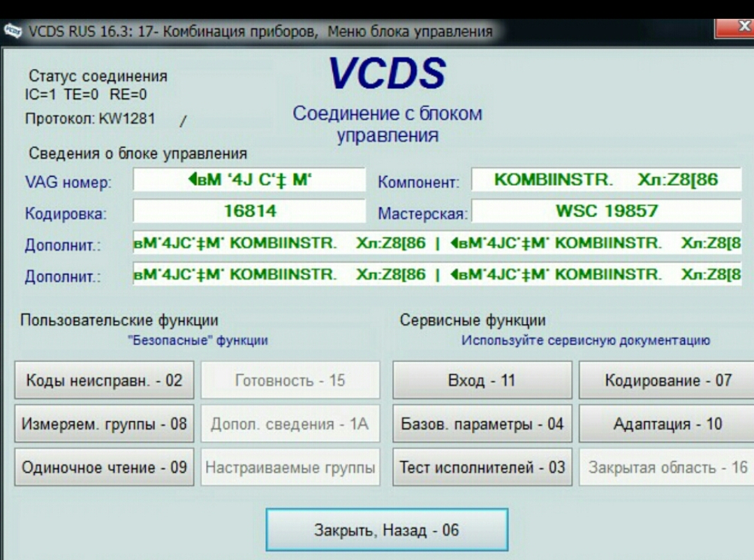Click 'Пользовательские функции' heading

[x=119, y=320]
